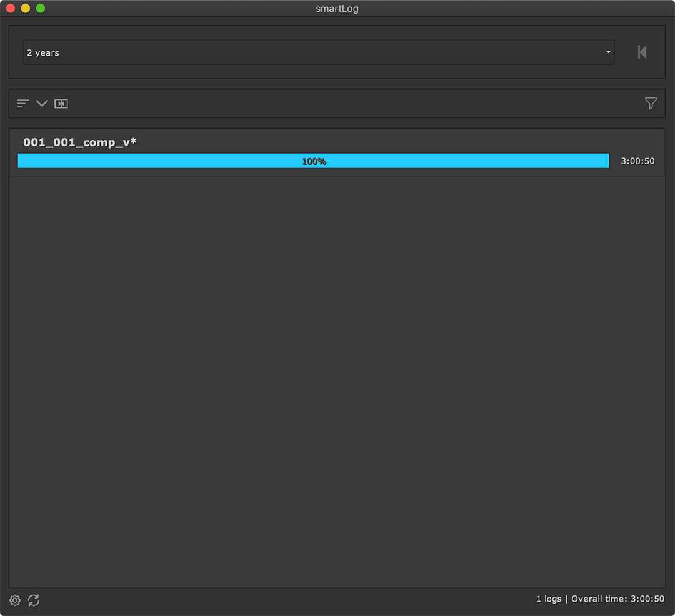Open the filter funnel icon
The width and height of the screenshot is (675, 616).
[x=651, y=104]
